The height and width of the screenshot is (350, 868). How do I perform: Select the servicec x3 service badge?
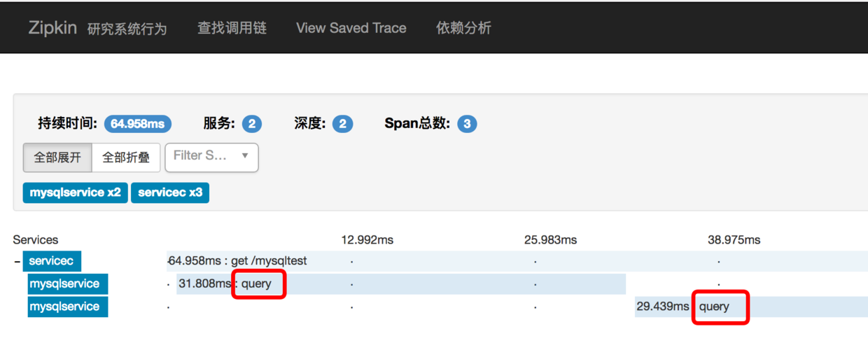click(170, 192)
